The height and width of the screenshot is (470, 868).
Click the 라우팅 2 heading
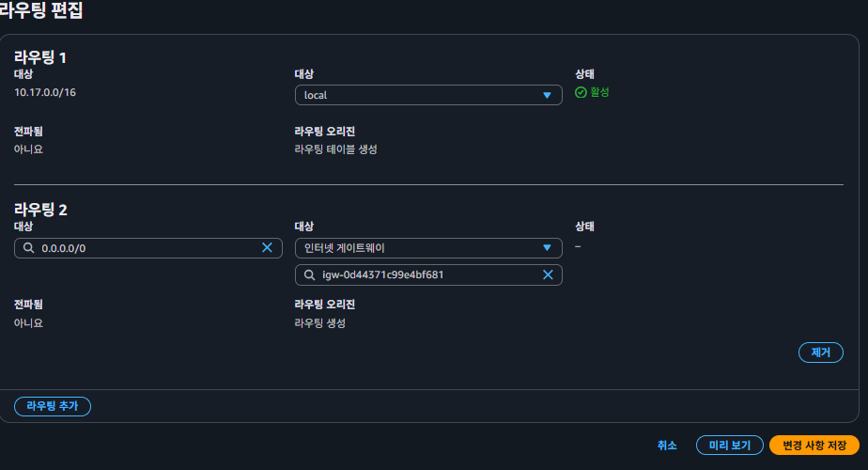pos(40,210)
